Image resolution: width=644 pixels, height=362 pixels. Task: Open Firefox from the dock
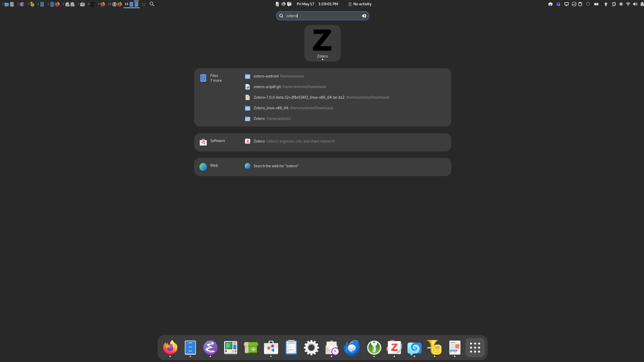(x=170, y=347)
